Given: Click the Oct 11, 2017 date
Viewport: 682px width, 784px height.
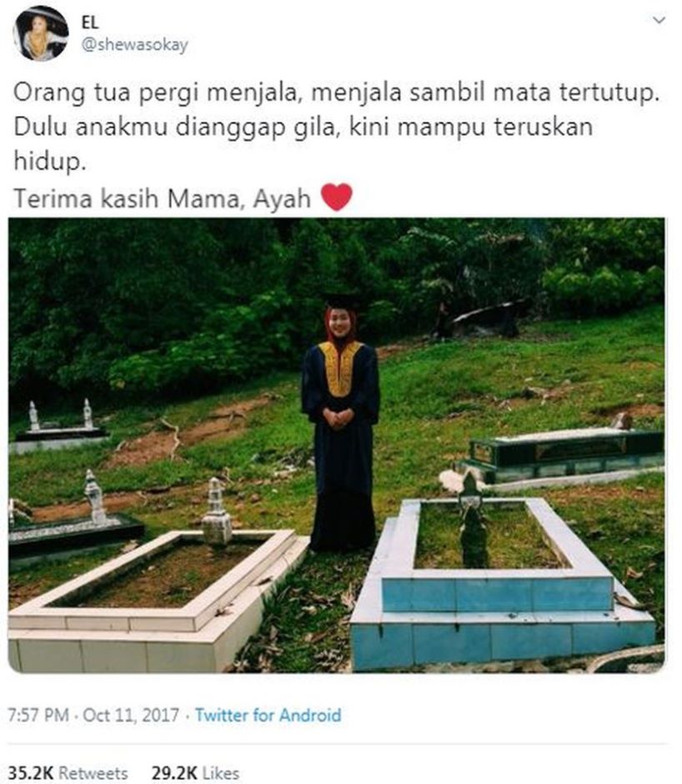Looking at the screenshot, I should click(x=131, y=715).
